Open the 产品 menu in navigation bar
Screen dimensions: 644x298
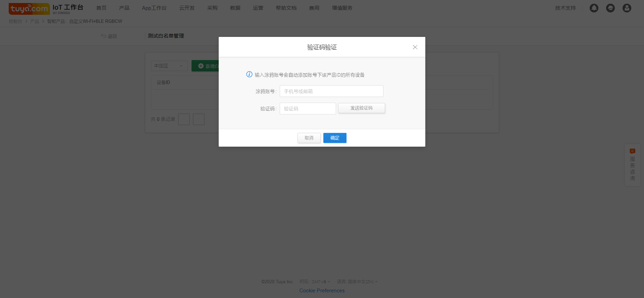tap(124, 8)
